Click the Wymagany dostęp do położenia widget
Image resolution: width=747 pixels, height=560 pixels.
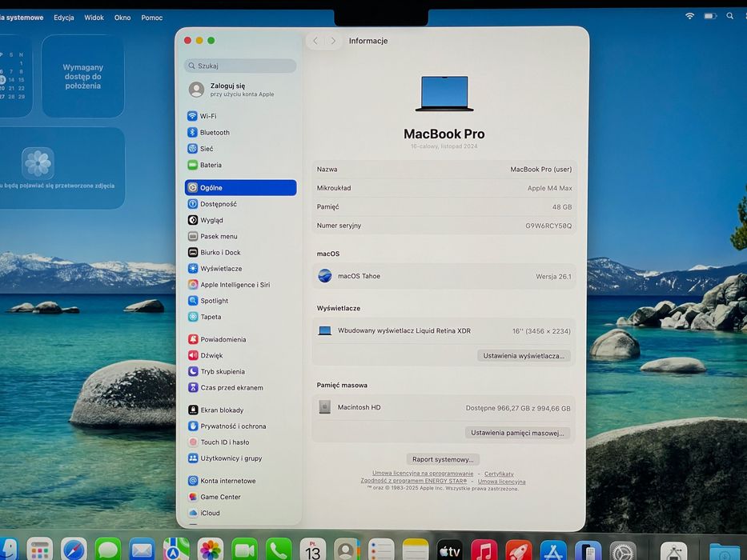click(83, 76)
